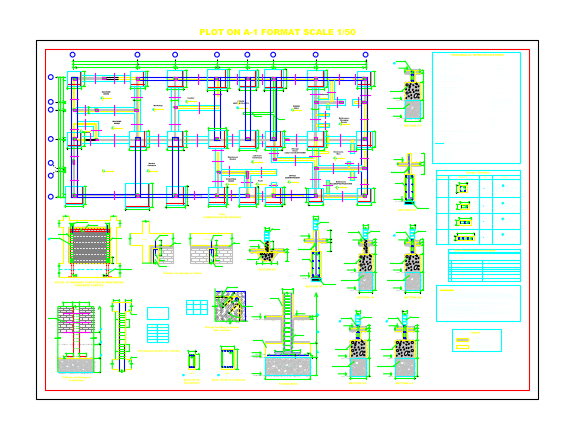
Task: Click the yellow outlined swatch in the Legend
Action: pyautogui.click(x=462, y=347)
